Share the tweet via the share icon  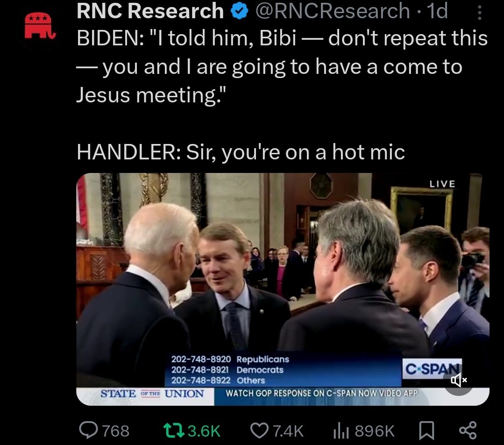[x=468, y=431]
